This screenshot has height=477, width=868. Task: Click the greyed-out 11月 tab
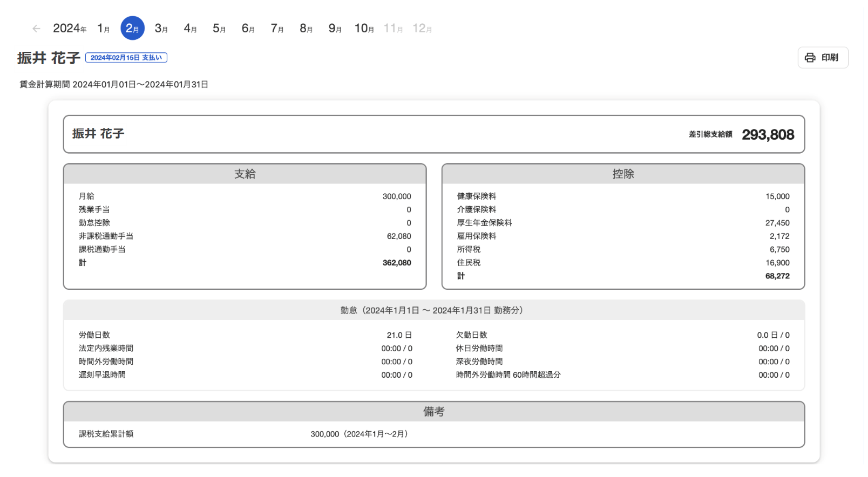pos(393,29)
